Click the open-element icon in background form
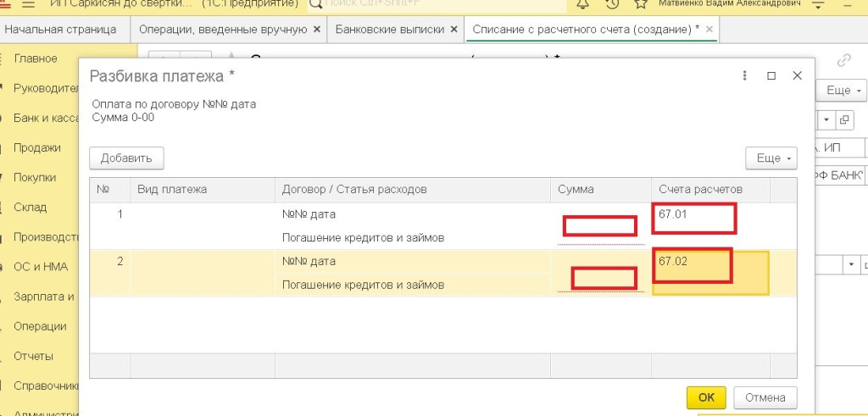The width and height of the screenshot is (868, 416). 844,119
